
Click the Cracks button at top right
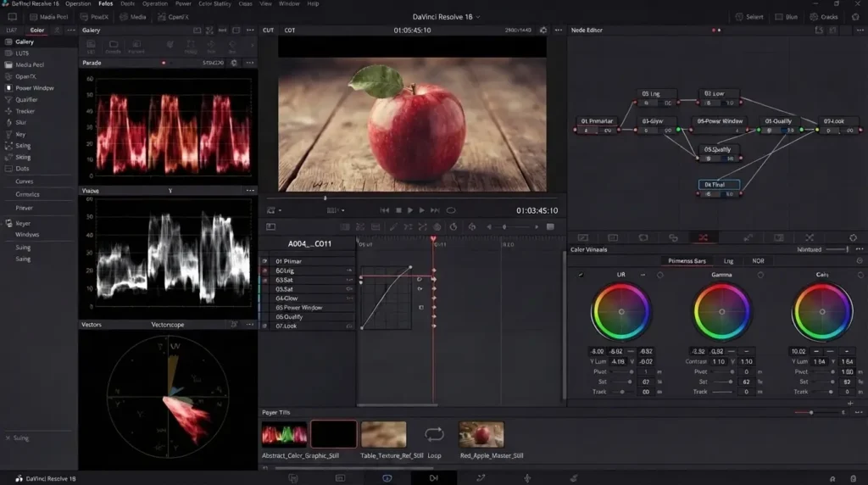pyautogui.click(x=824, y=17)
